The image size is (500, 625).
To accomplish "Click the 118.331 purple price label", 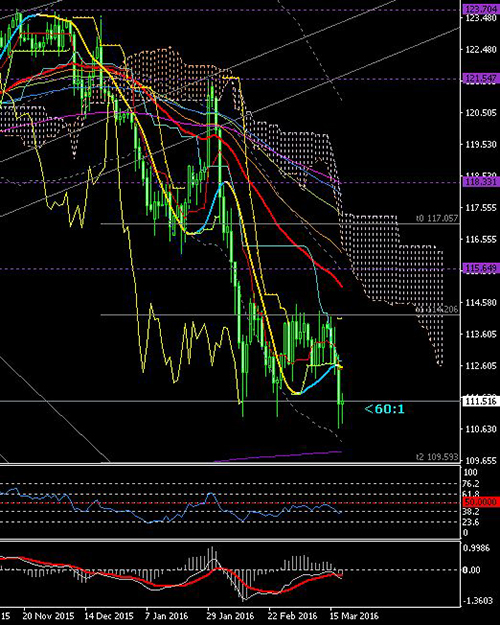I will pyautogui.click(x=480, y=182).
